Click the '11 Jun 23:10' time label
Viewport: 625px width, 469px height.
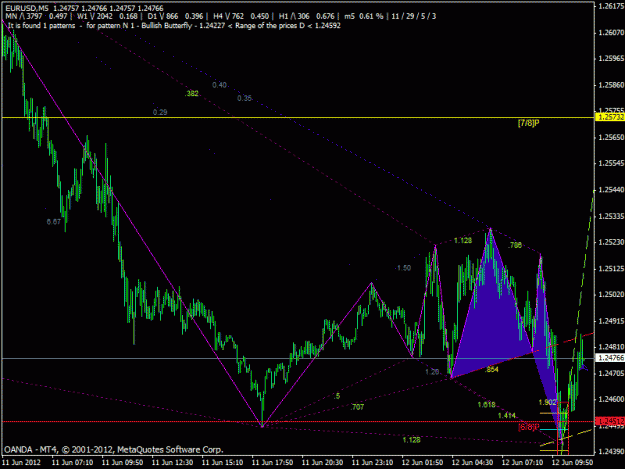click(x=372, y=463)
